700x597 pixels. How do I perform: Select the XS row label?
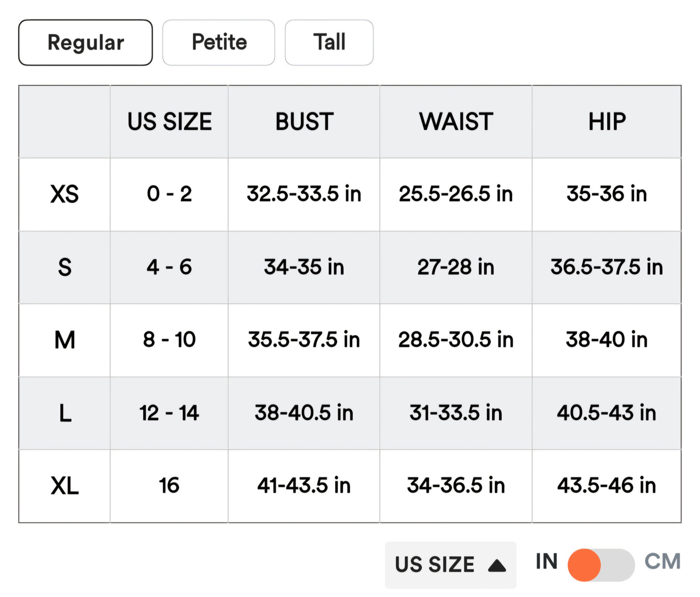point(64,194)
